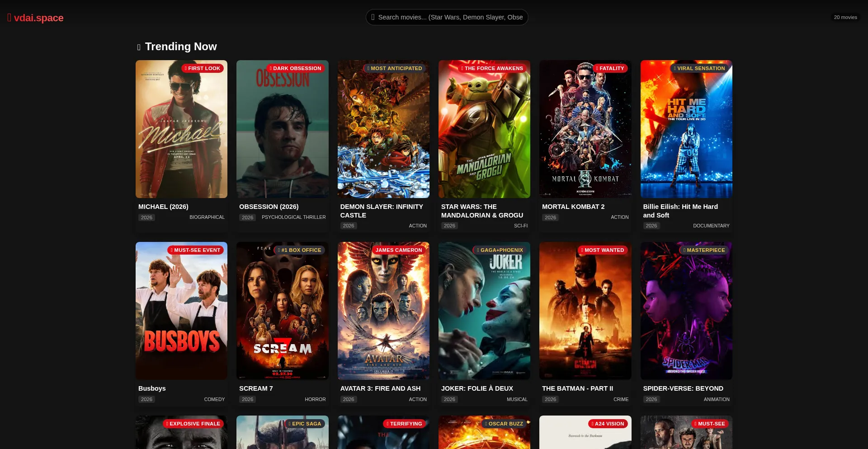868x449 pixels.
Task: Select the "SPIDER-VERSE: BEYOND" title
Action: (683, 388)
